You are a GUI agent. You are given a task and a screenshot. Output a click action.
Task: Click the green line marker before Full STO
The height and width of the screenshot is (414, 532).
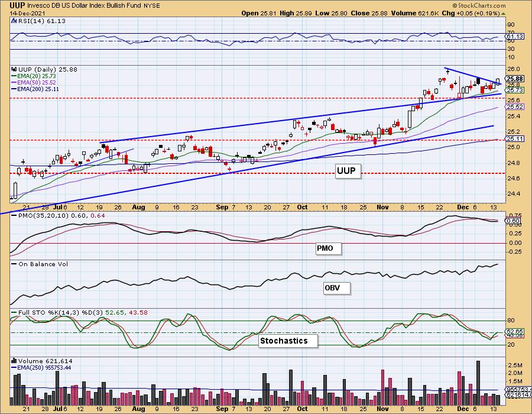14,312
